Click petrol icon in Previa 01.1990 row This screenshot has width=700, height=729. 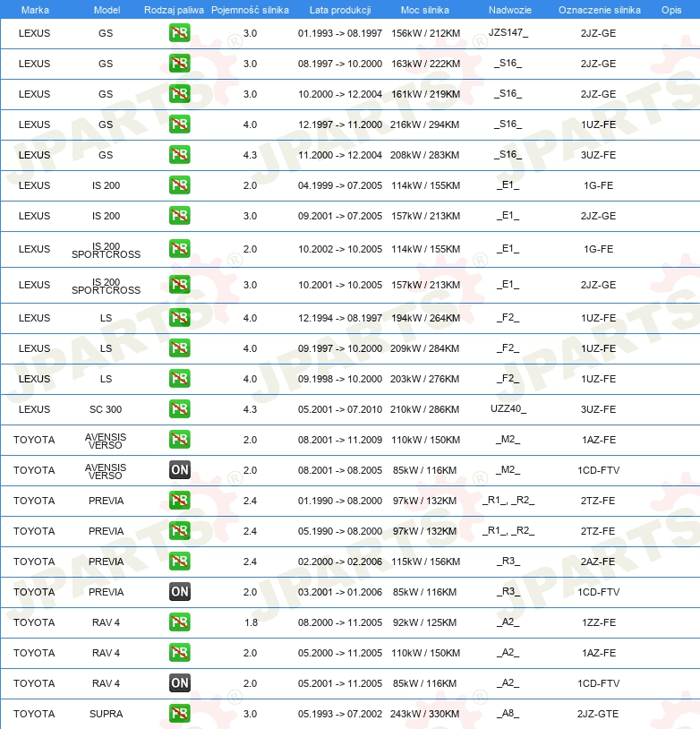click(179, 501)
